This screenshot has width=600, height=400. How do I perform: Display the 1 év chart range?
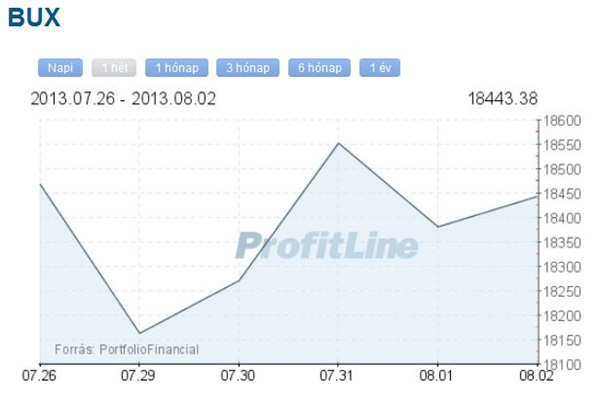[x=380, y=68]
